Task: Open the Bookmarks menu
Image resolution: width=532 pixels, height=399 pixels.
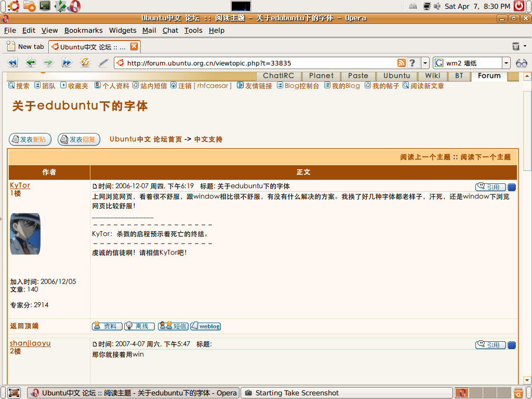Action: point(84,31)
